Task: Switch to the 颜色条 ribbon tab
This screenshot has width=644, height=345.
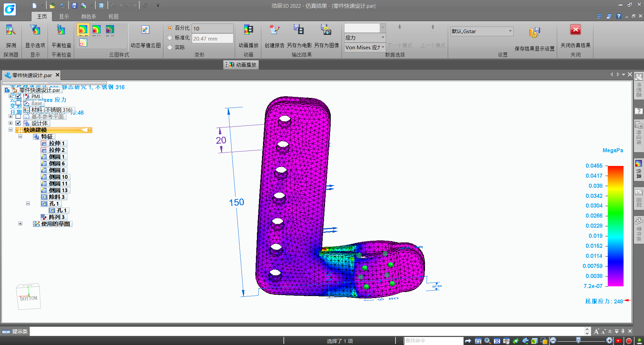Action: pos(89,16)
